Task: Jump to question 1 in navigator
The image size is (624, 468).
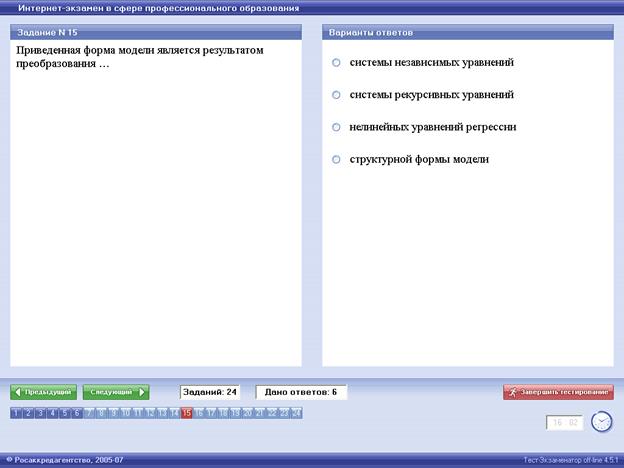Action: pos(16,413)
